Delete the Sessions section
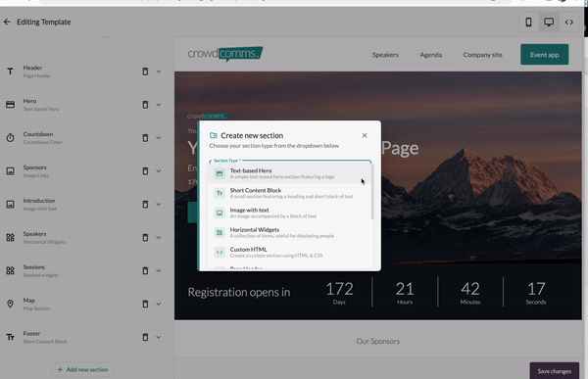The width and height of the screenshot is (588, 379). click(145, 270)
